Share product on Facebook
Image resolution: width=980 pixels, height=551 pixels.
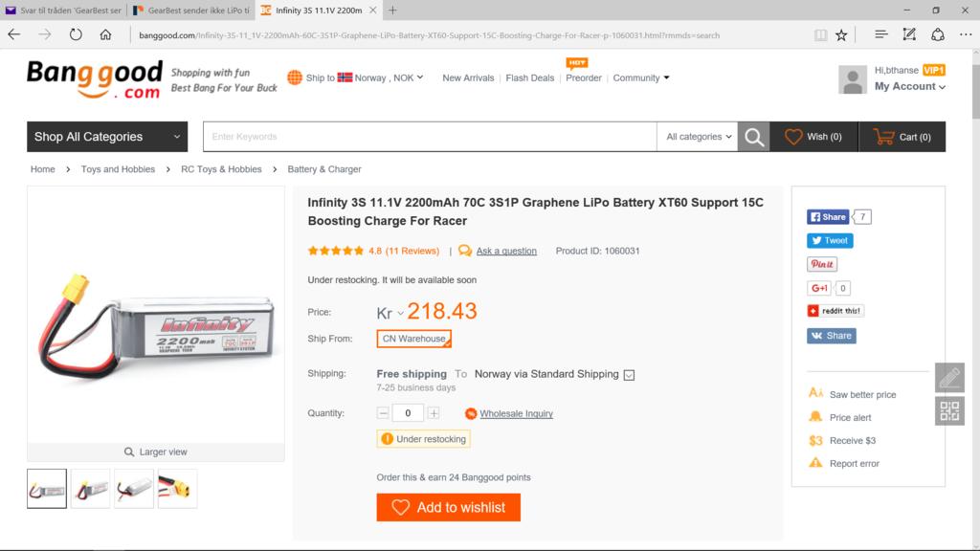[x=827, y=217]
